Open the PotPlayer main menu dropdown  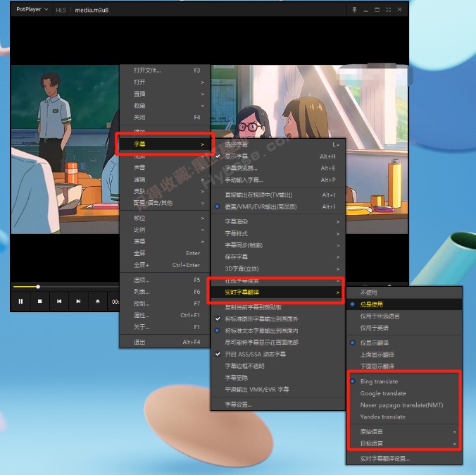tap(32, 9)
